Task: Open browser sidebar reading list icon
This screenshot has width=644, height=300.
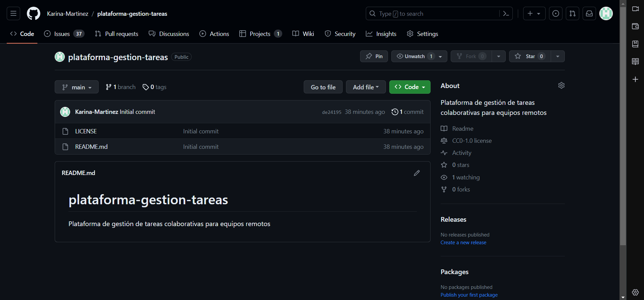Action: (x=635, y=61)
